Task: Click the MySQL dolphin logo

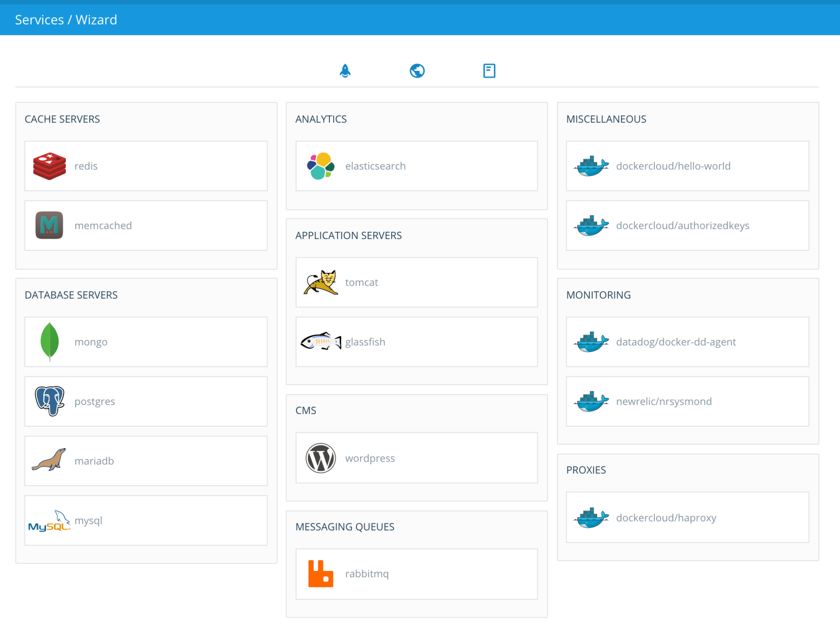Action: (x=49, y=521)
